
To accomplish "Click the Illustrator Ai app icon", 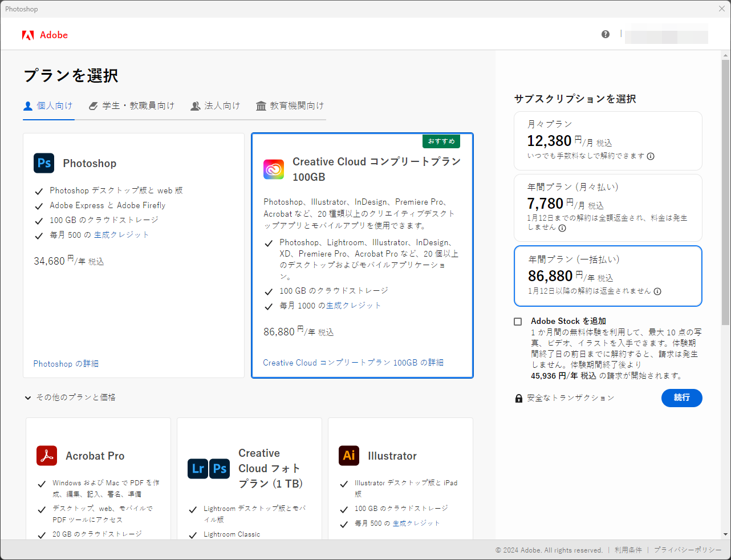I will pos(349,456).
